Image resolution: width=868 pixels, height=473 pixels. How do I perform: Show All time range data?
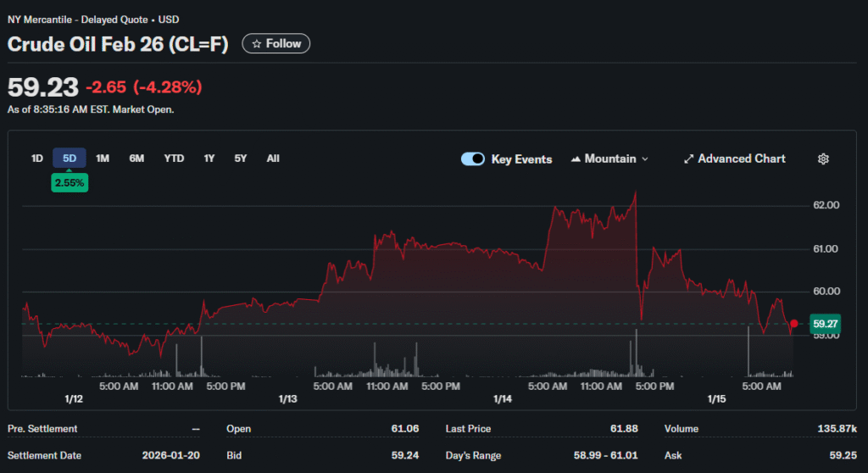coord(273,159)
